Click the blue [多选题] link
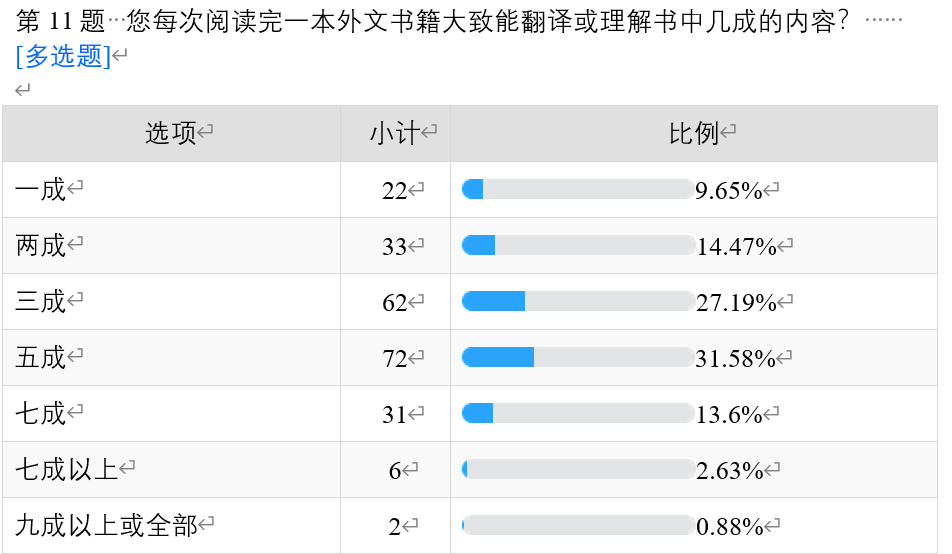The height and width of the screenshot is (554, 952). click(63, 57)
